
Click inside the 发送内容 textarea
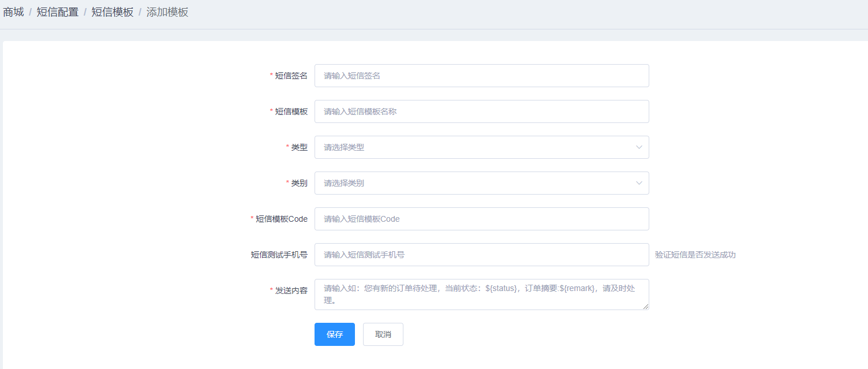[x=481, y=295]
